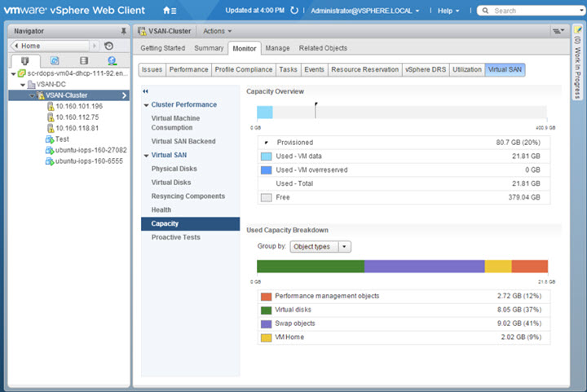The width and height of the screenshot is (587, 392).
Task: Select Networking inventory tab
Action: (x=112, y=60)
